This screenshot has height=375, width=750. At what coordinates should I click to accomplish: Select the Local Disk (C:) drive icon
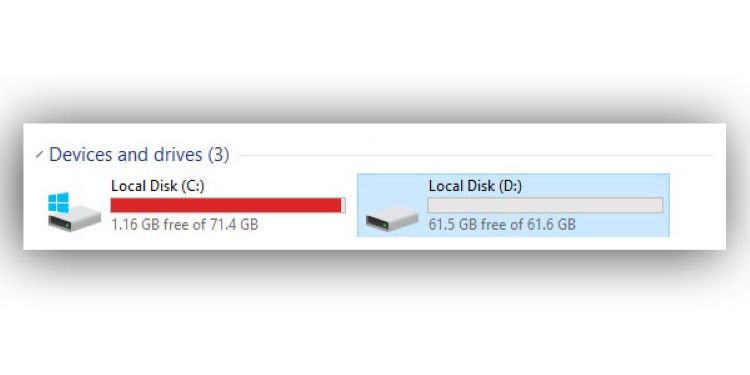(74, 212)
